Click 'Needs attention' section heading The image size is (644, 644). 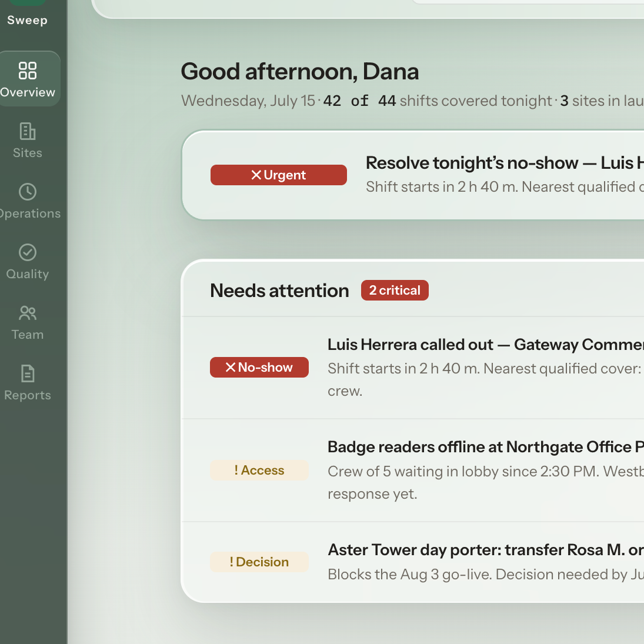tap(279, 291)
